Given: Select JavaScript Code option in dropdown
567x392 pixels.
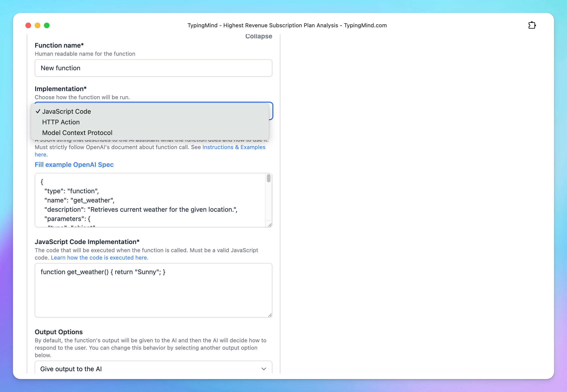Looking at the screenshot, I should click(x=66, y=111).
